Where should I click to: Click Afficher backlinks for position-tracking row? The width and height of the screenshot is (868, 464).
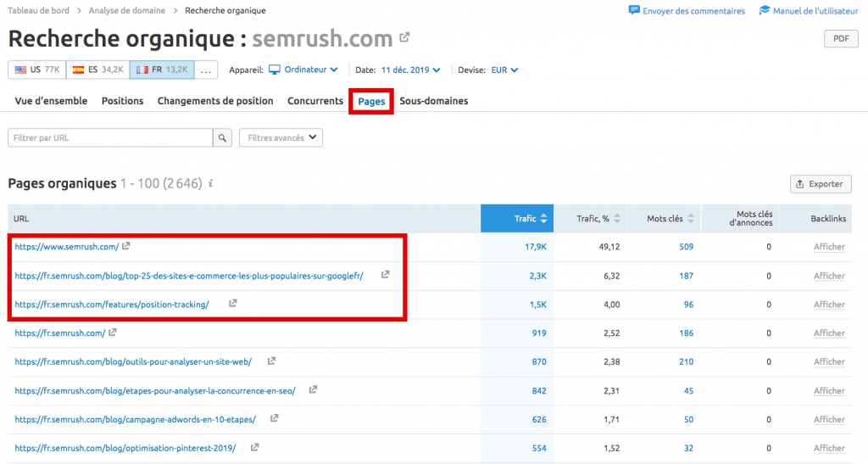829,304
